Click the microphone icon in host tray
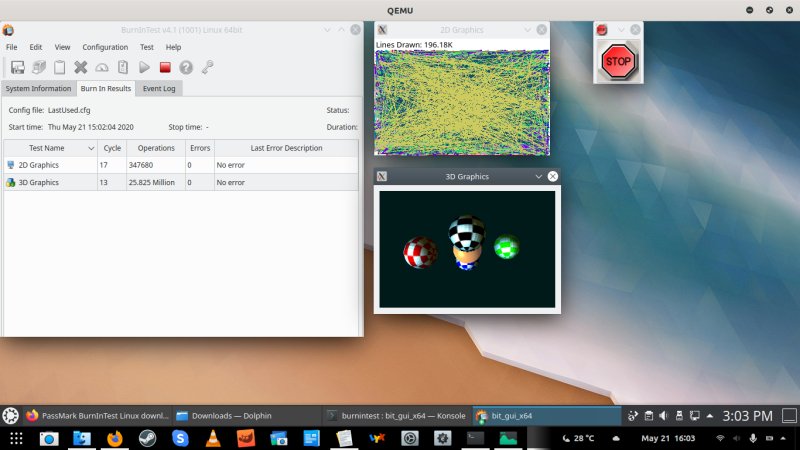This screenshot has height=450, width=800. click(753, 438)
